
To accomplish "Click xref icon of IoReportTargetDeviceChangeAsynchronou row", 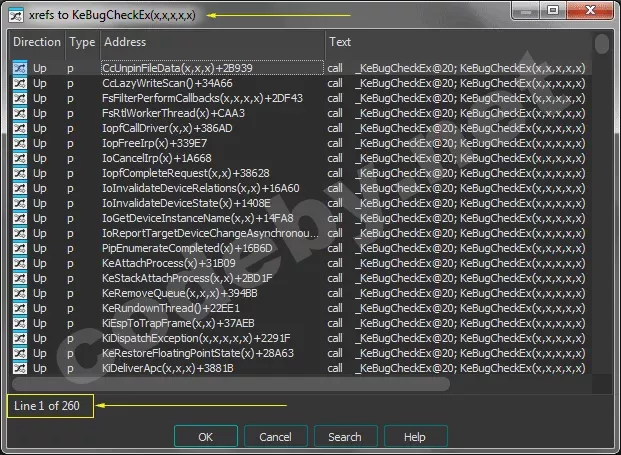I will coord(20,233).
